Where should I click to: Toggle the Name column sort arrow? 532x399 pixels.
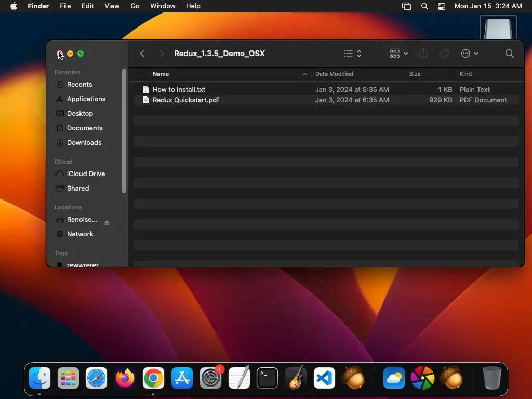pos(304,74)
